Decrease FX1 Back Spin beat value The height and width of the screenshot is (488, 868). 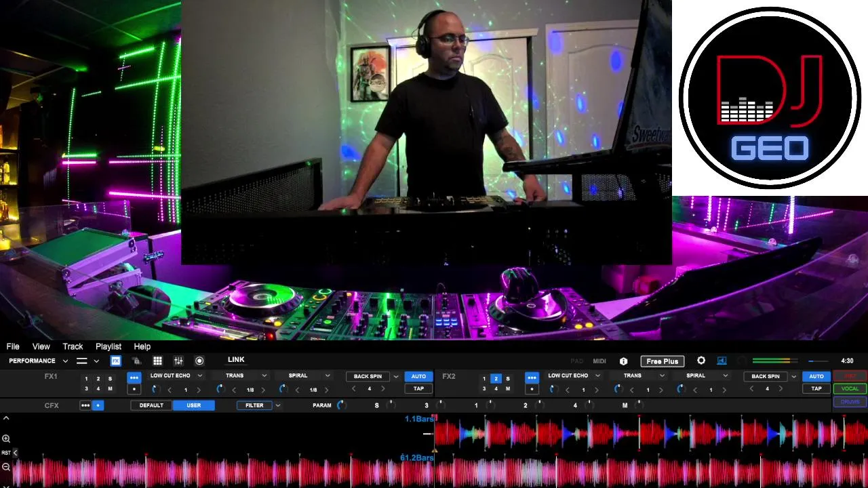(353, 389)
